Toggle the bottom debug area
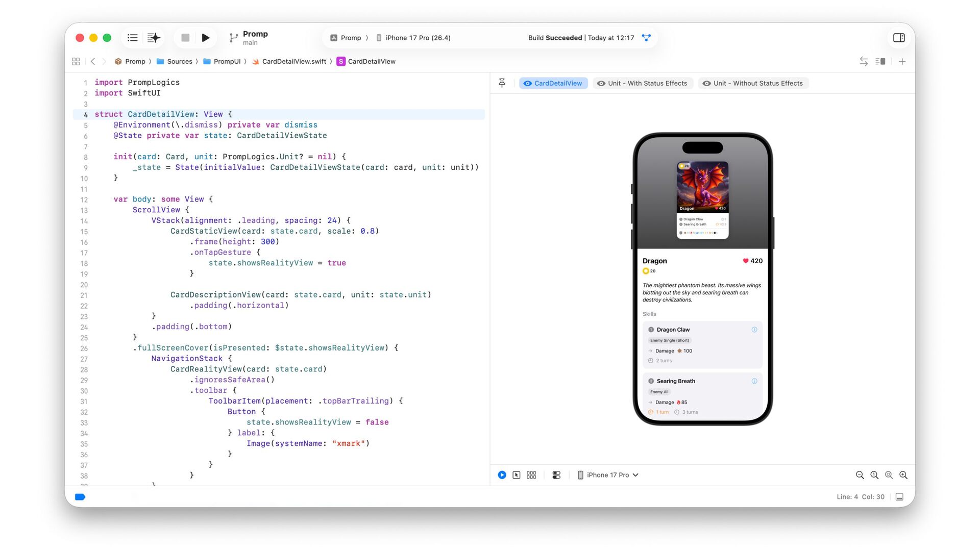The image size is (980, 551). (x=899, y=497)
